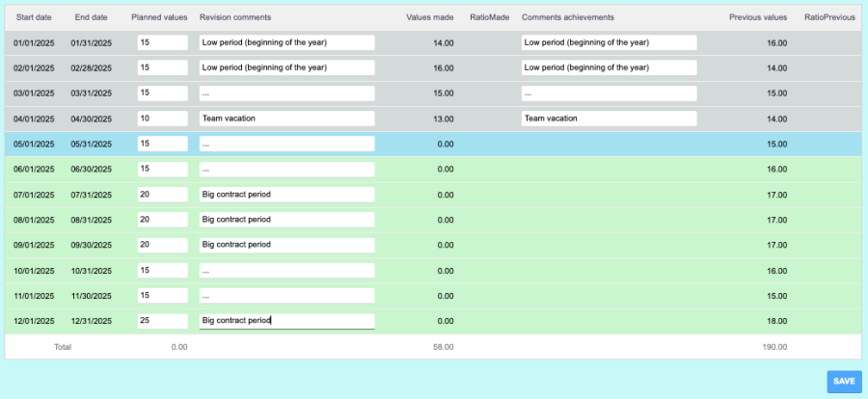Edit revision comment for 05/01/2025 row

286,144
